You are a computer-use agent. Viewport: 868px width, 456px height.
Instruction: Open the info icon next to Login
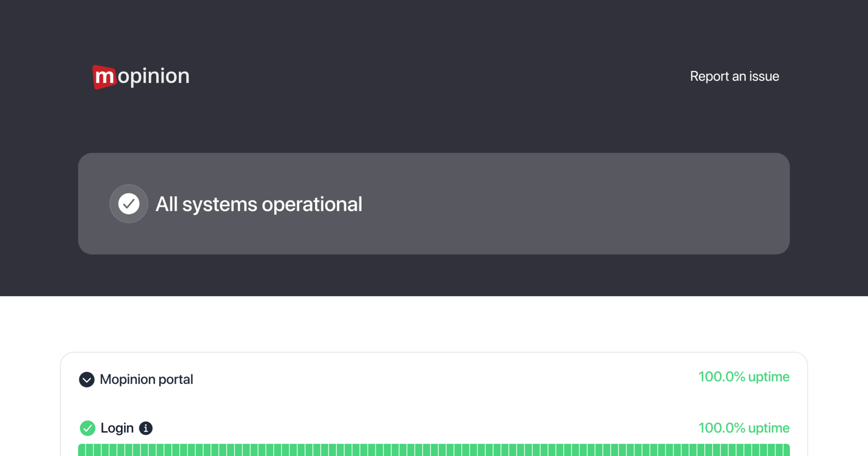tap(146, 428)
